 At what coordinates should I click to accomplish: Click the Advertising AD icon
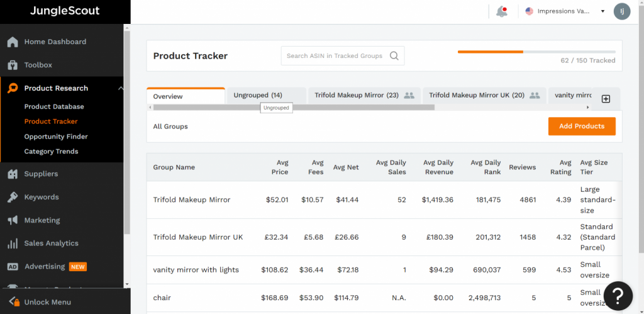tap(13, 267)
